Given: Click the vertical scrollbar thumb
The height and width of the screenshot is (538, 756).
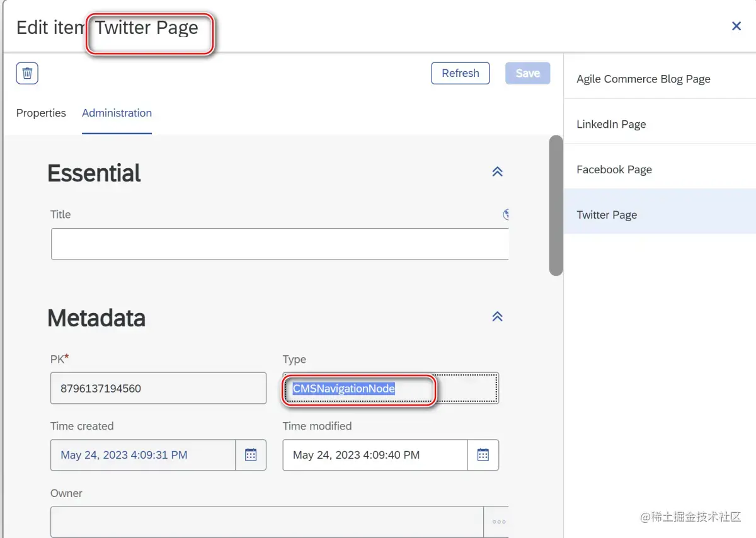Looking at the screenshot, I should (x=556, y=205).
